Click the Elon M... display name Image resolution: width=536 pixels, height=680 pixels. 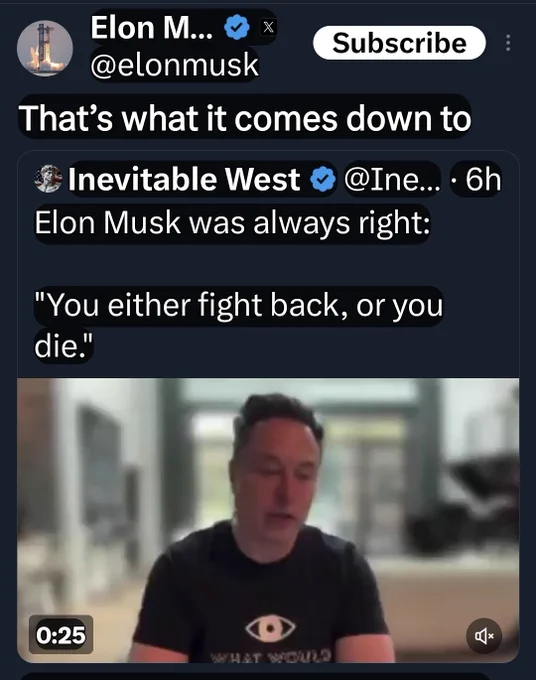(151, 27)
